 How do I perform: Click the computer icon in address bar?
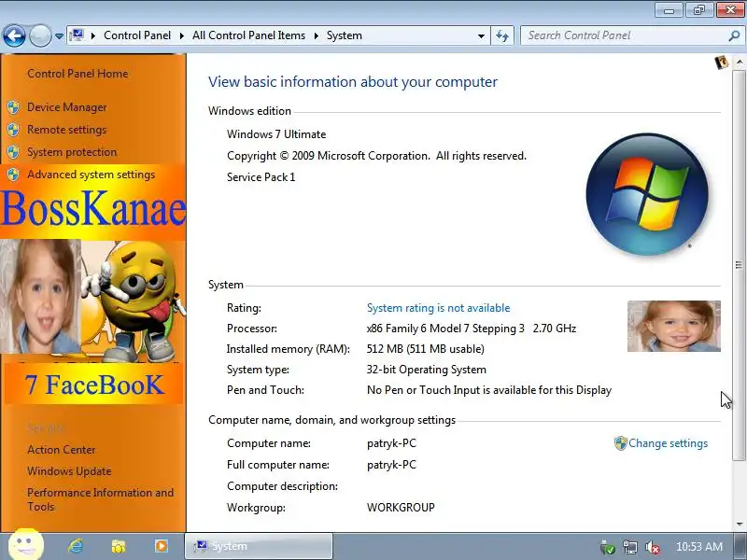pos(77,35)
